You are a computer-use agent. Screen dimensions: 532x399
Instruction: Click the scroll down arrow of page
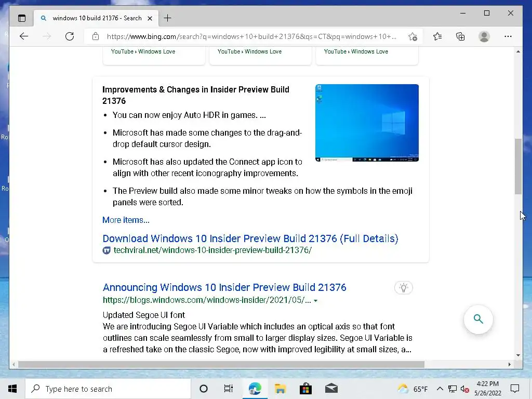pos(518,355)
